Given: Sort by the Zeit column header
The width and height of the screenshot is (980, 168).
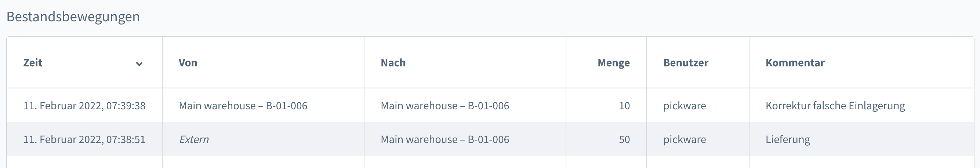Looking at the screenshot, I should click(33, 63).
